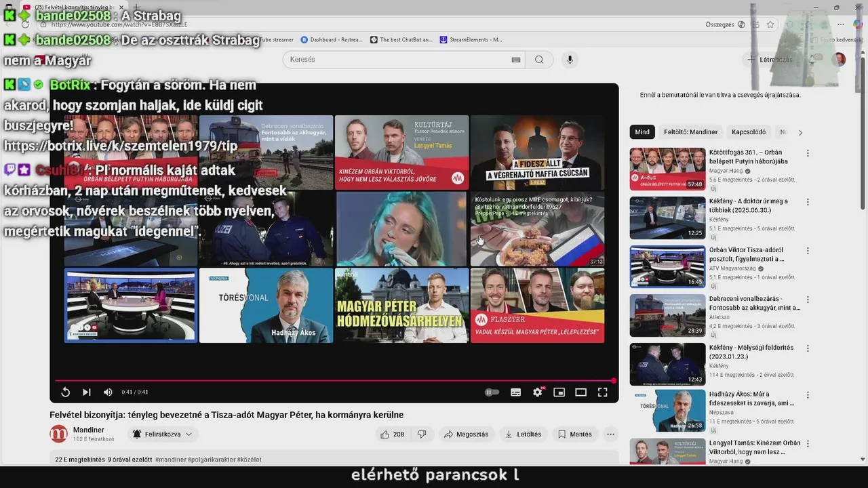Enable theater mode view
This screenshot has height=488, width=868.
[x=581, y=392]
